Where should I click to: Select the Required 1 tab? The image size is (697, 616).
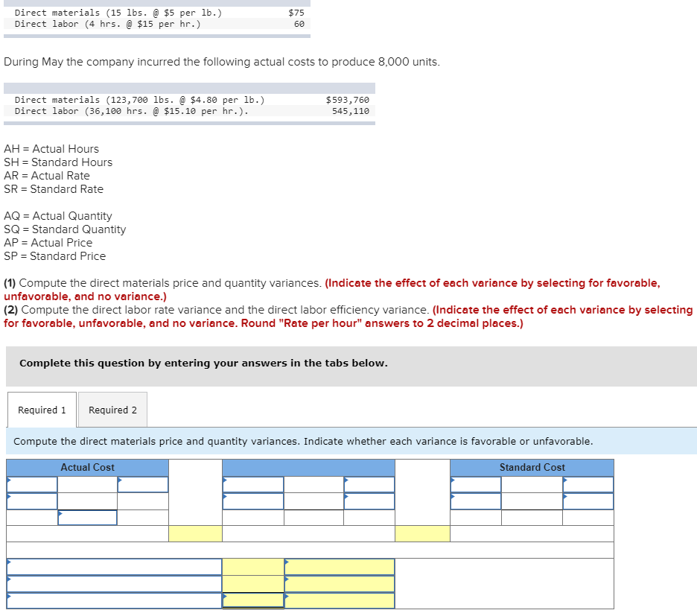[41, 410]
